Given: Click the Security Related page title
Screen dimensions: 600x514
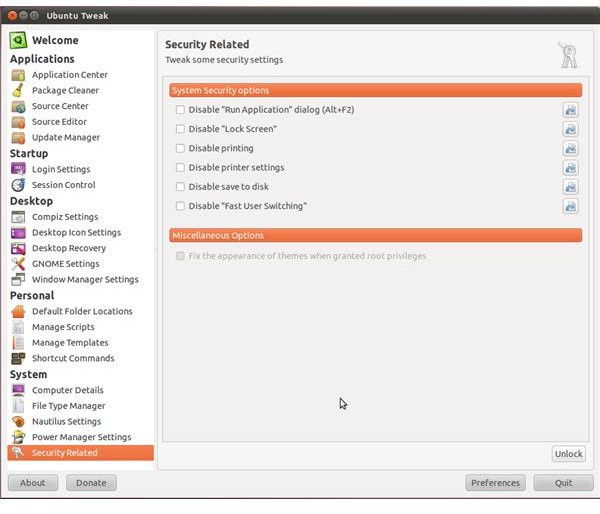Looking at the screenshot, I should 207,44.
